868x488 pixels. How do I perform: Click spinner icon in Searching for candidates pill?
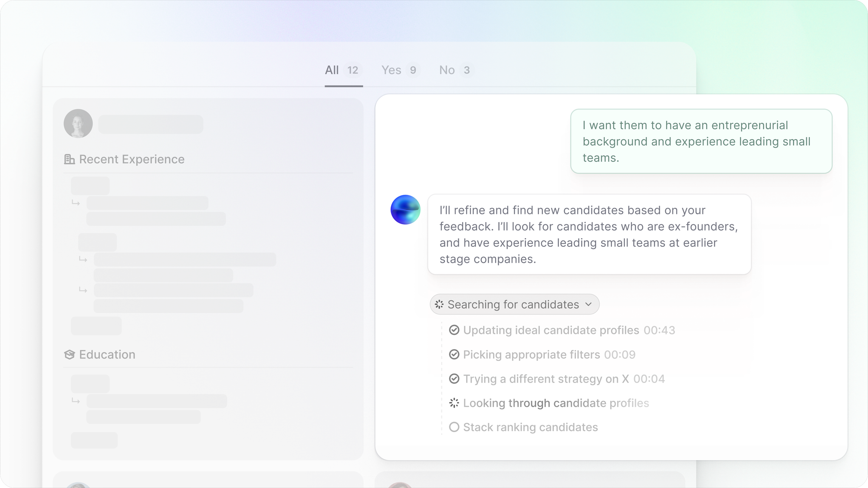(x=439, y=305)
